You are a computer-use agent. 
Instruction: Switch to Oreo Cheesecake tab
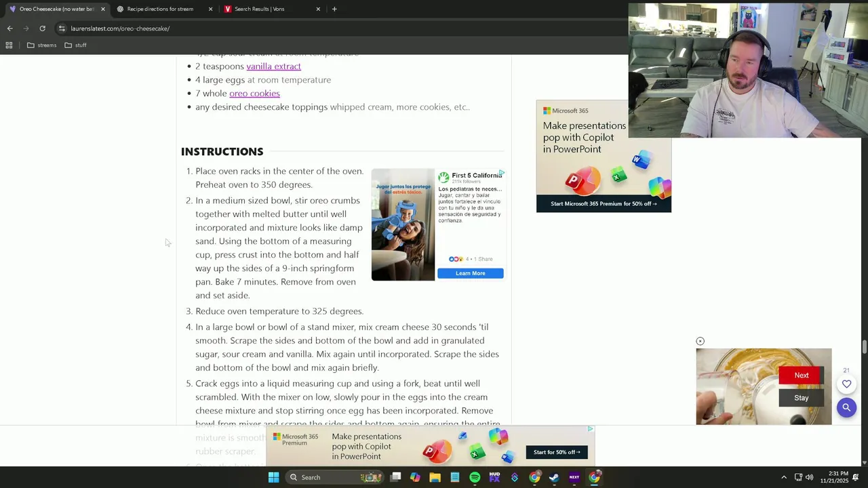[x=56, y=9]
